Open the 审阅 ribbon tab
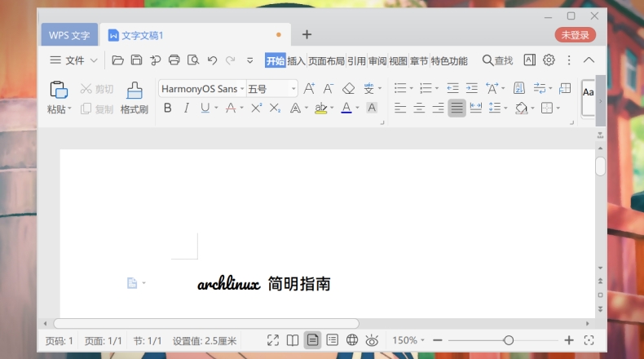The width and height of the screenshot is (644, 359). pos(377,61)
